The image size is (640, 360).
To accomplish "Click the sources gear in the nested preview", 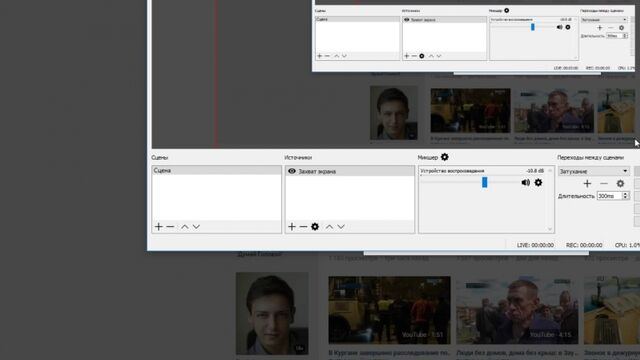I will [x=422, y=56].
